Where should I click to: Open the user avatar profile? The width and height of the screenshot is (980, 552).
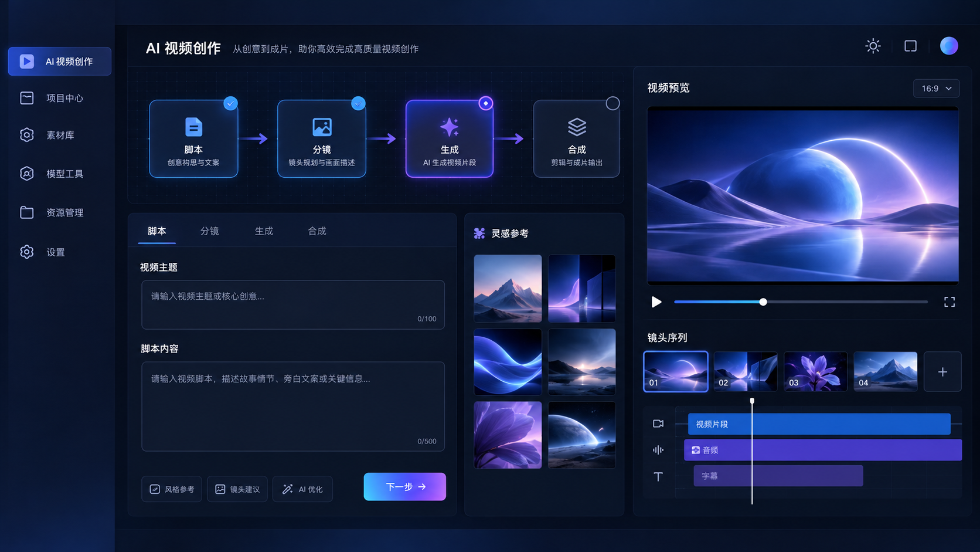click(x=949, y=46)
